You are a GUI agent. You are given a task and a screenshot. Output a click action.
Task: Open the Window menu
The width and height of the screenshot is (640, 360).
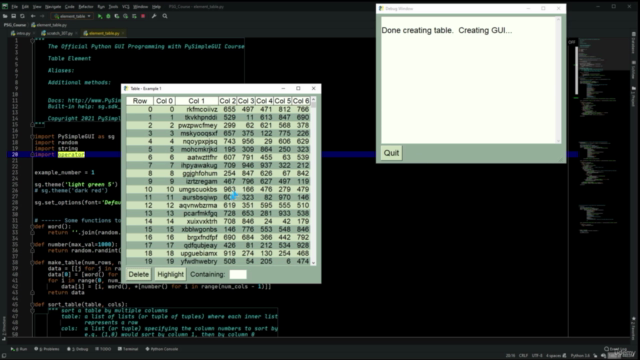pos(140,7)
